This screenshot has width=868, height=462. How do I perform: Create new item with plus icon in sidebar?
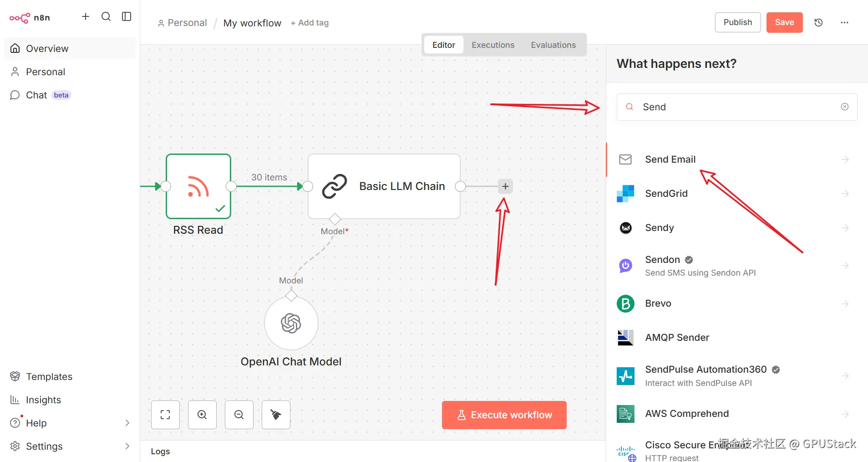click(86, 17)
